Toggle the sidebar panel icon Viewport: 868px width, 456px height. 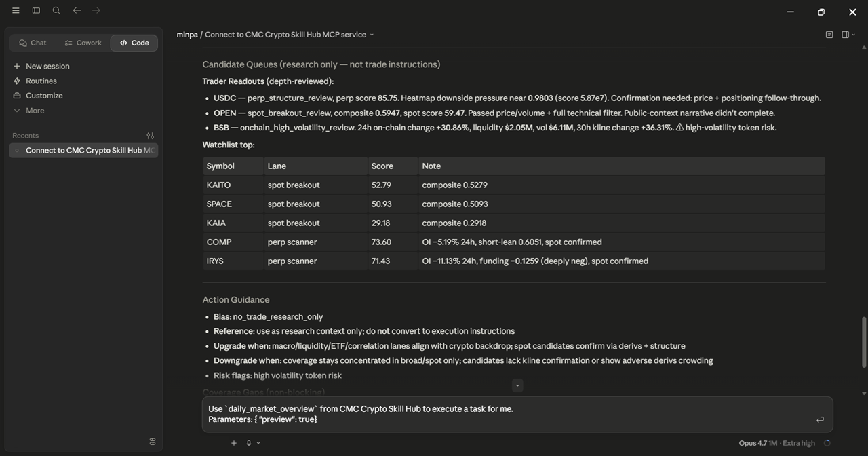click(x=36, y=10)
